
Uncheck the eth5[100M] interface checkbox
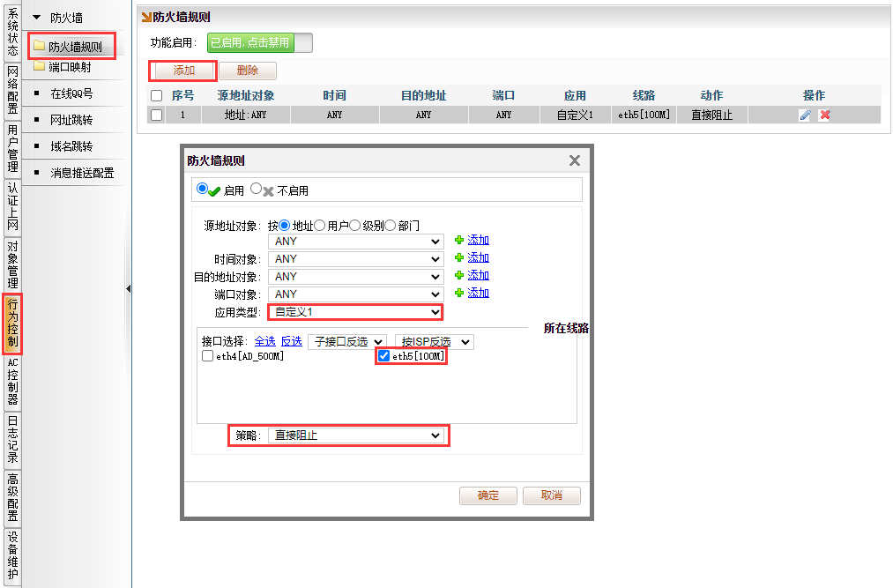coord(384,356)
